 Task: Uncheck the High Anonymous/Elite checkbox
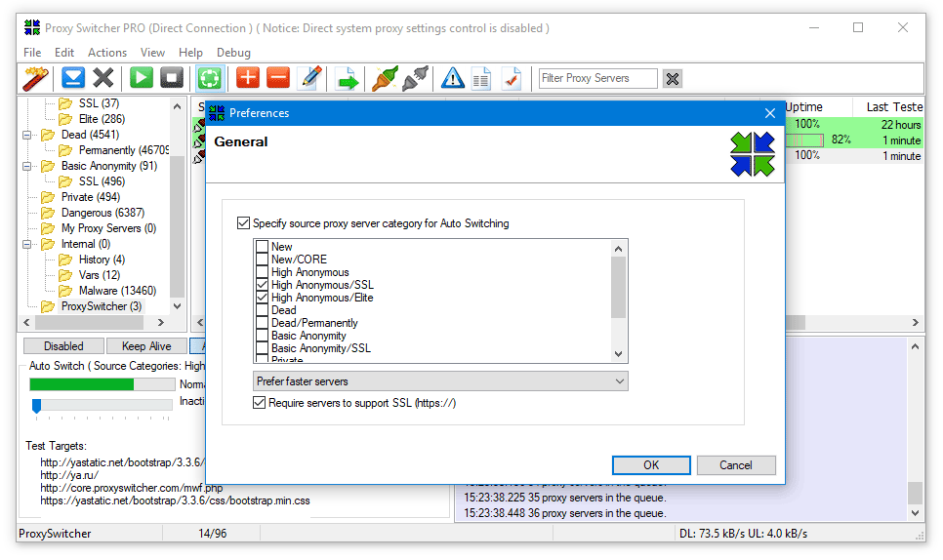coord(263,297)
